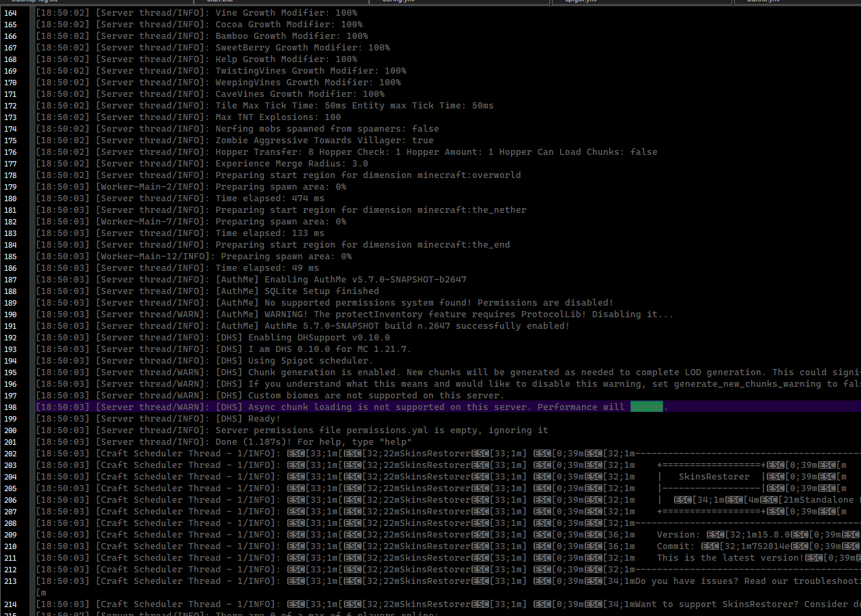Click "Nerfing mobs spawned from spawners: false"

coord(327,129)
